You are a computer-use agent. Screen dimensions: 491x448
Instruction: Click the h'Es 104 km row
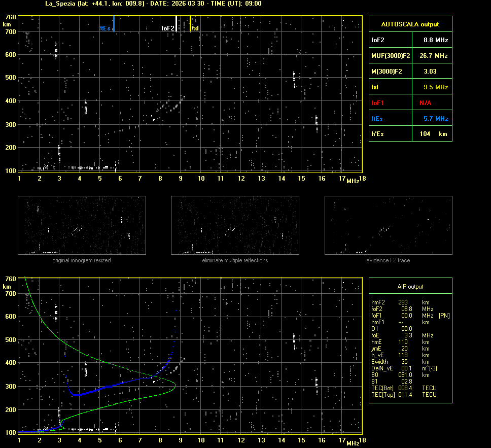[x=410, y=134]
